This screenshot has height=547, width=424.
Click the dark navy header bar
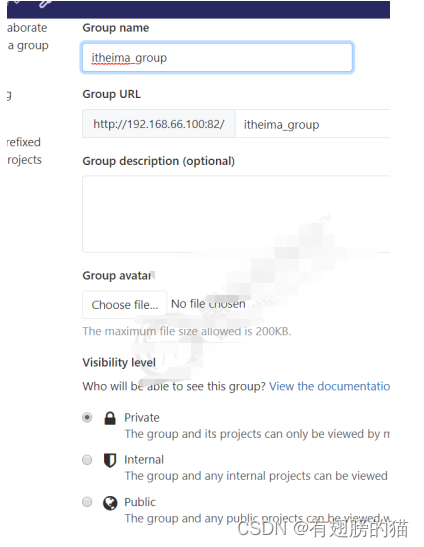point(198,9)
